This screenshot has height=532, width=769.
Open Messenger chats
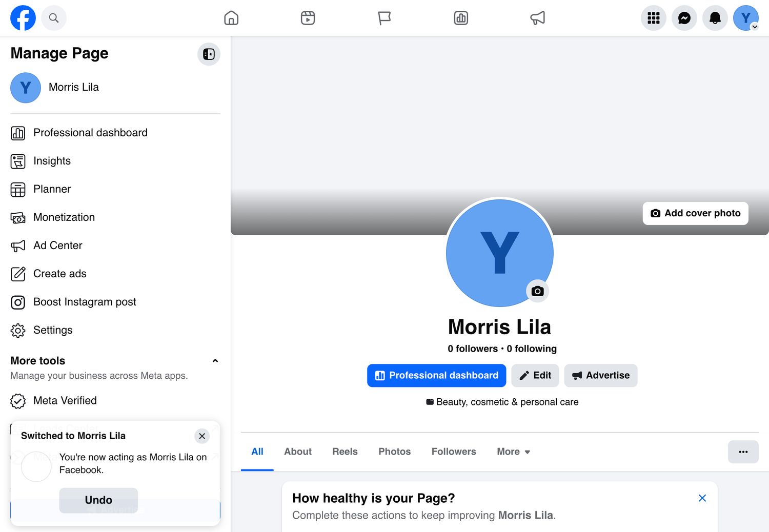coord(684,18)
